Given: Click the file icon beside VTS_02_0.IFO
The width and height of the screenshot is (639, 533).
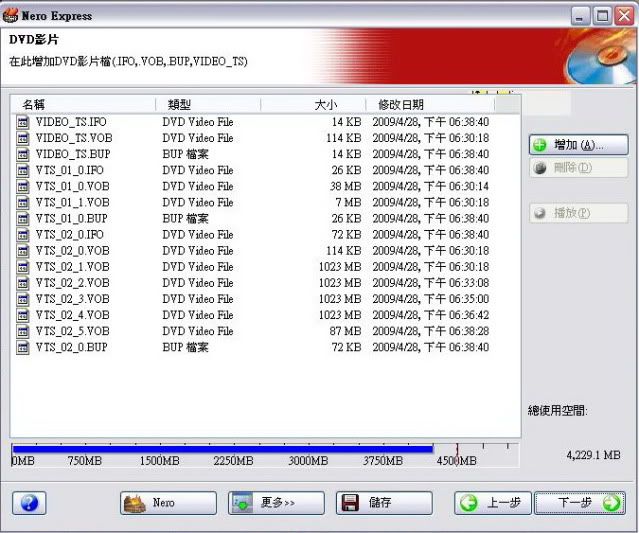Looking at the screenshot, I should click(23, 235).
